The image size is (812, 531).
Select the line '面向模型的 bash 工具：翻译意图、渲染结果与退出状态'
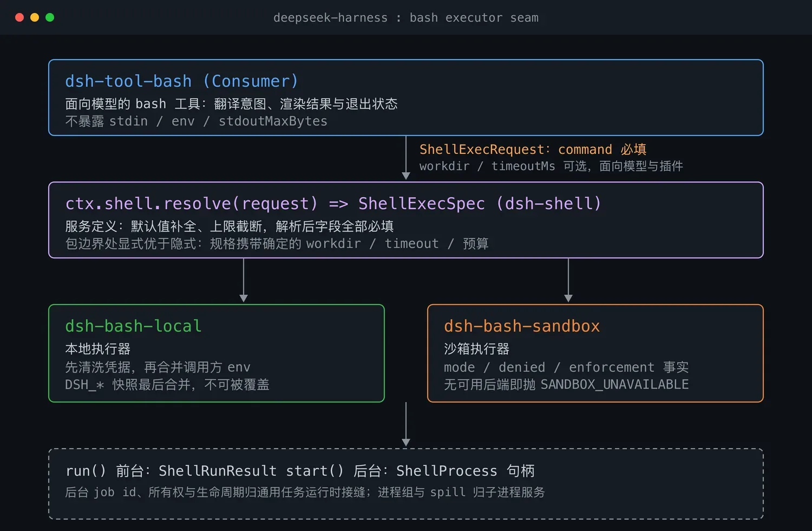[x=231, y=103]
